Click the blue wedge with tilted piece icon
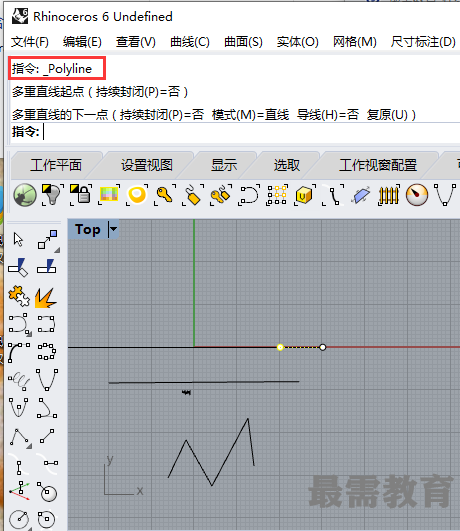Viewport: 460px width, 531px height. pos(18,267)
